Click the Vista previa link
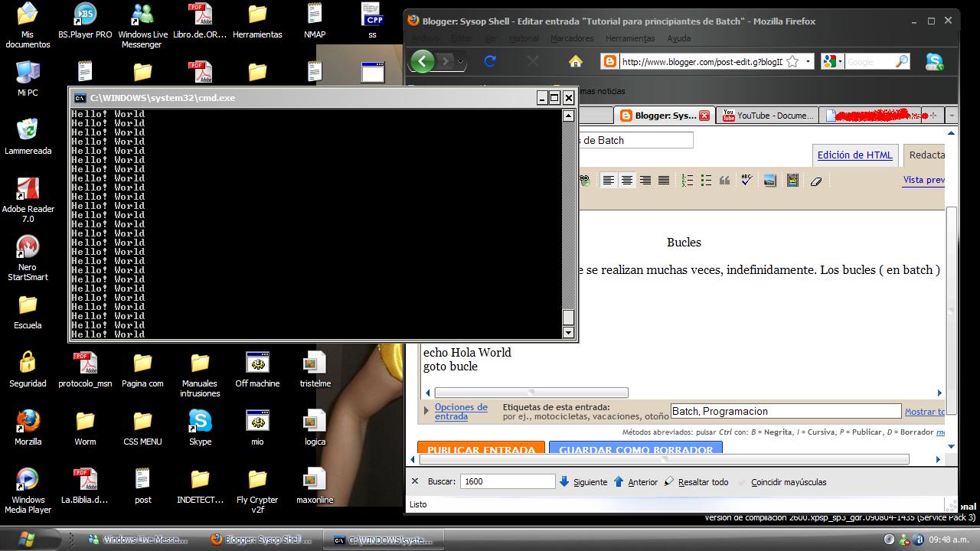 [923, 181]
